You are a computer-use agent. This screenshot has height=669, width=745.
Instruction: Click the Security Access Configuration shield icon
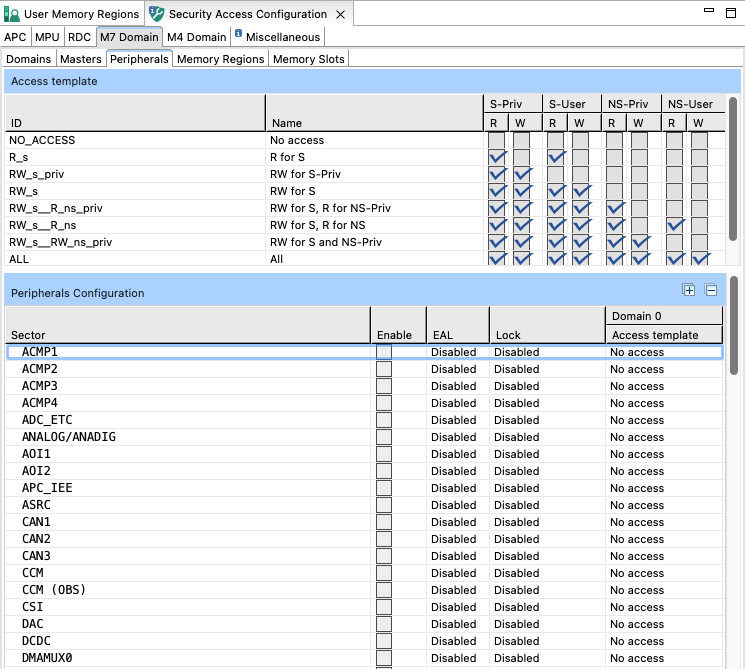[x=156, y=14]
